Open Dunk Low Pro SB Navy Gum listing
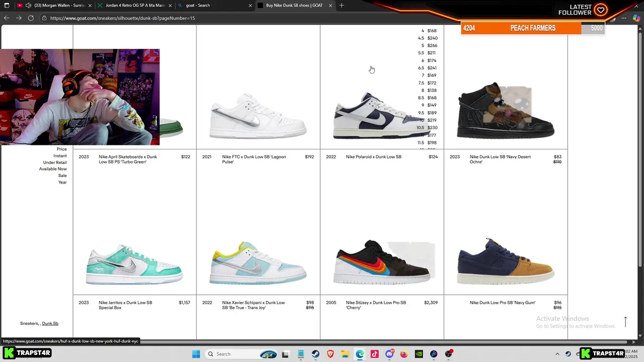 pos(502,303)
